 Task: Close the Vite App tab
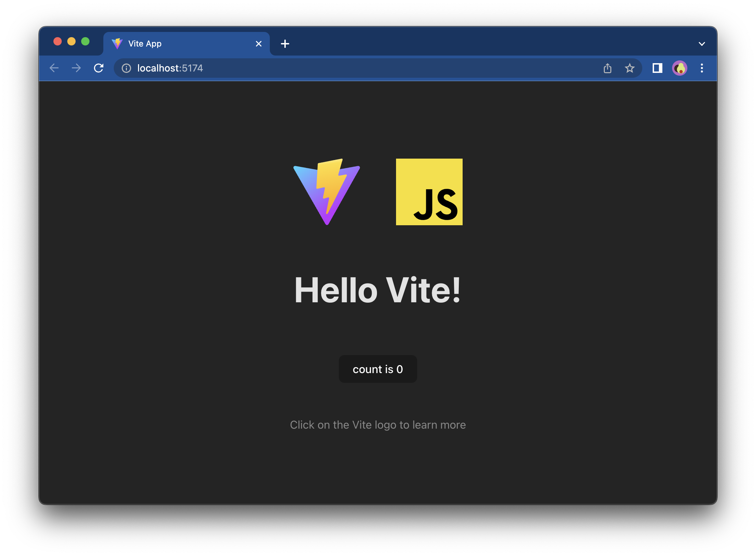(259, 44)
